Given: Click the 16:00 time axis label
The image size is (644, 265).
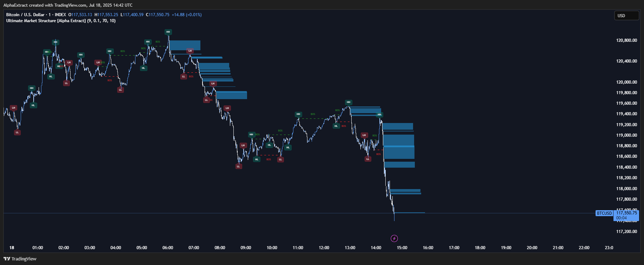Looking at the screenshot, I should coord(428,248).
